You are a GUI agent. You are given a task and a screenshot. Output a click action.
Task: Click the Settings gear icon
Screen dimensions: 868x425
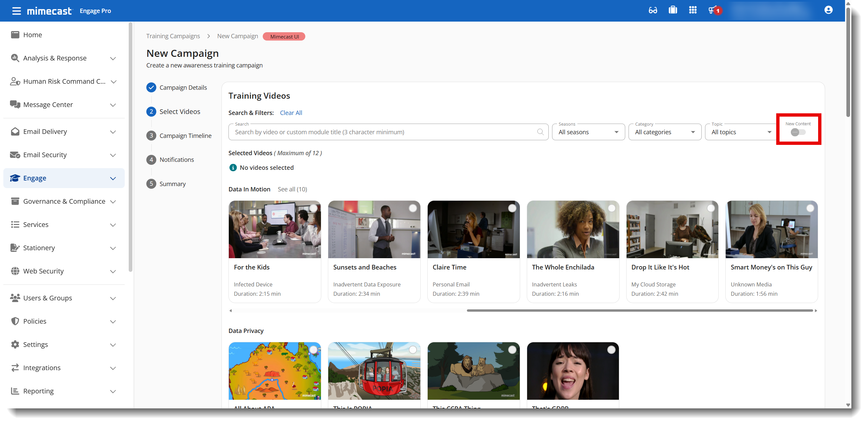point(15,344)
